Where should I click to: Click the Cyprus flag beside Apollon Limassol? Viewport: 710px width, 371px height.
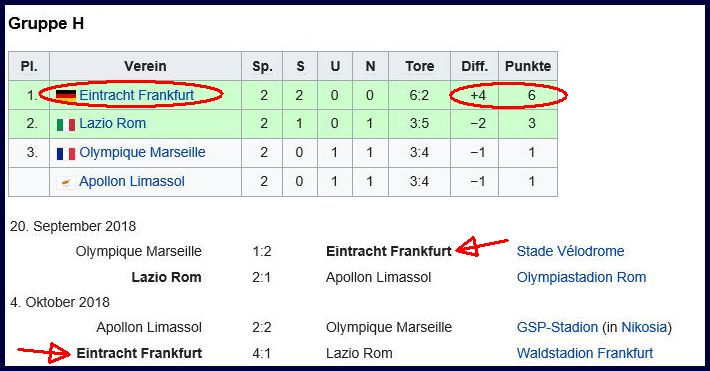tap(66, 182)
